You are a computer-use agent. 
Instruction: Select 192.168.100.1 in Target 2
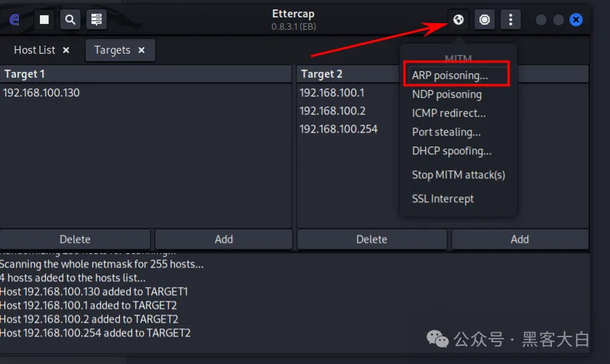pyautogui.click(x=332, y=93)
